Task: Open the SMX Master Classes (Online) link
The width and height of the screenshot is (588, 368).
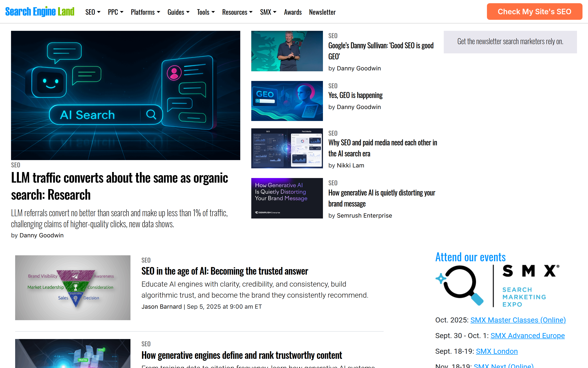Action: [518, 320]
